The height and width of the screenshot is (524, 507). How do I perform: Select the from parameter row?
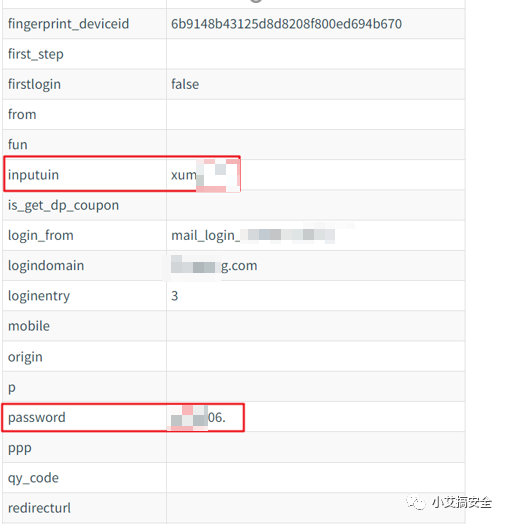(234, 115)
